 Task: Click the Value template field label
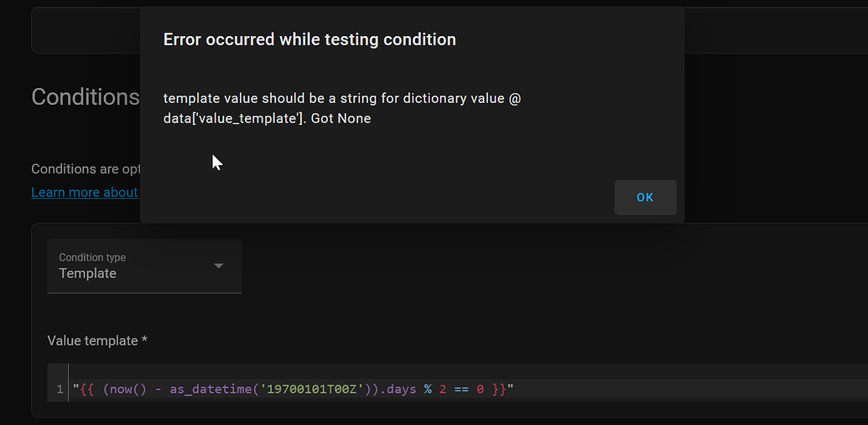pyautogui.click(x=97, y=341)
